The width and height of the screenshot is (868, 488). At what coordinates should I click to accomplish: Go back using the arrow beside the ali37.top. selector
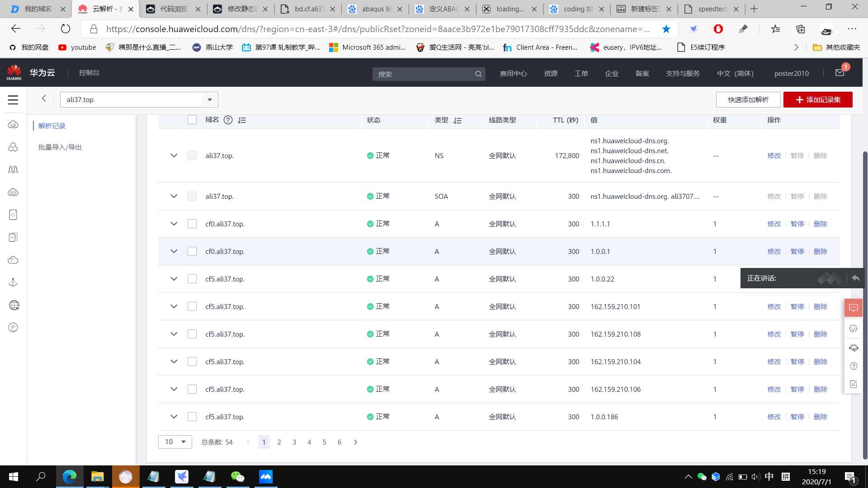[44, 99]
